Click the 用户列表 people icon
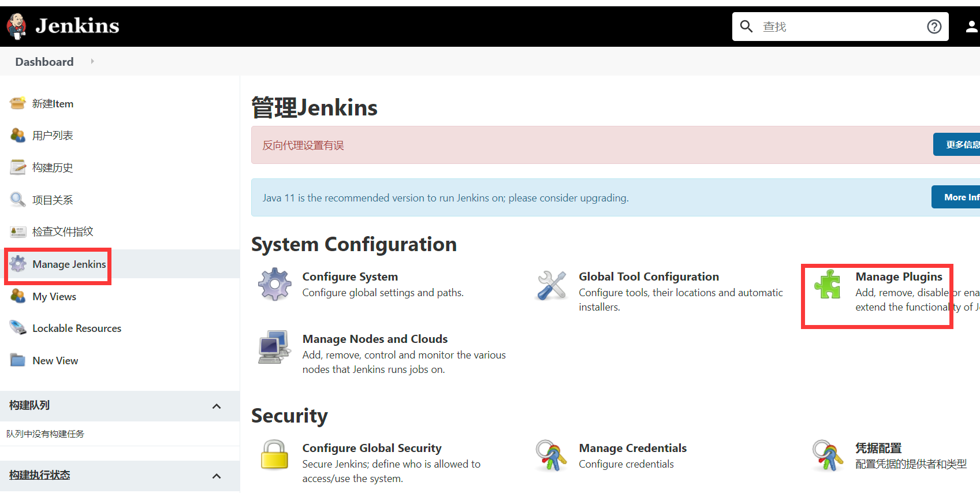 18,135
